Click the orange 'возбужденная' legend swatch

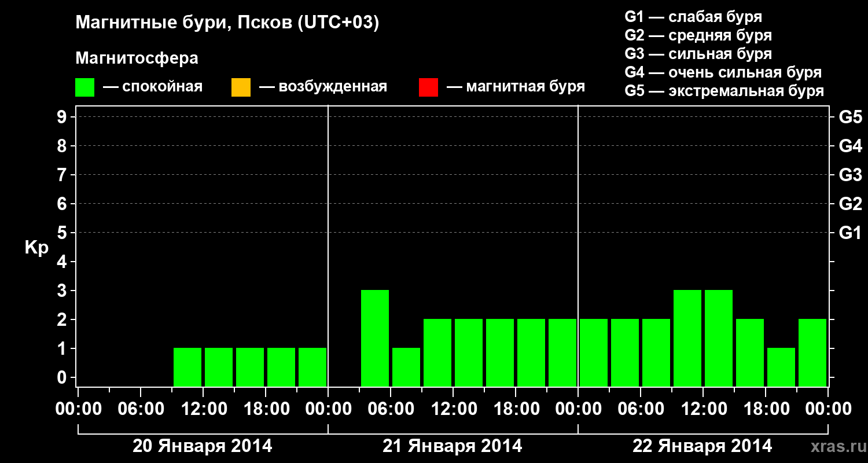(241, 87)
